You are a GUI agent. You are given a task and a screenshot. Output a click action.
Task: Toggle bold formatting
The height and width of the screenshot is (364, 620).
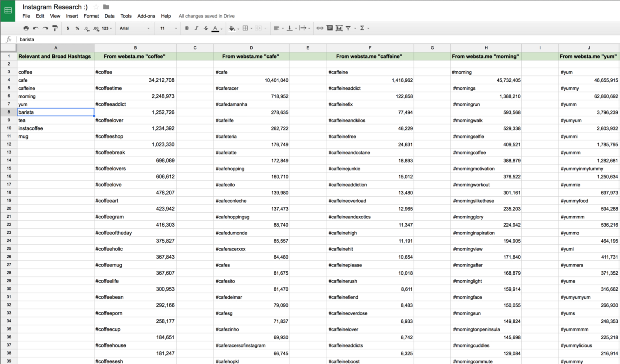pyautogui.click(x=187, y=28)
